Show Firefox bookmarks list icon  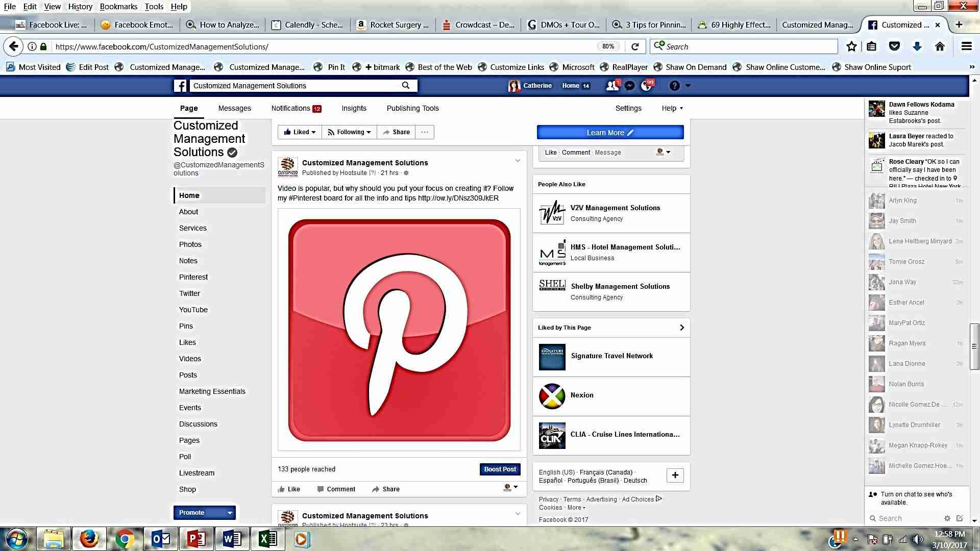tap(872, 46)
